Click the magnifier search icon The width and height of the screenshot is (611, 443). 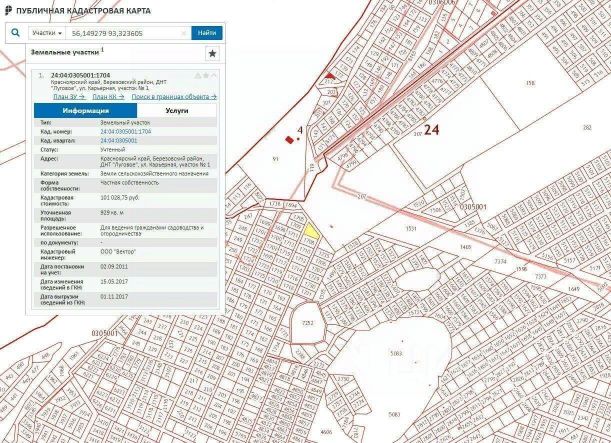click(x=16, y=33)
